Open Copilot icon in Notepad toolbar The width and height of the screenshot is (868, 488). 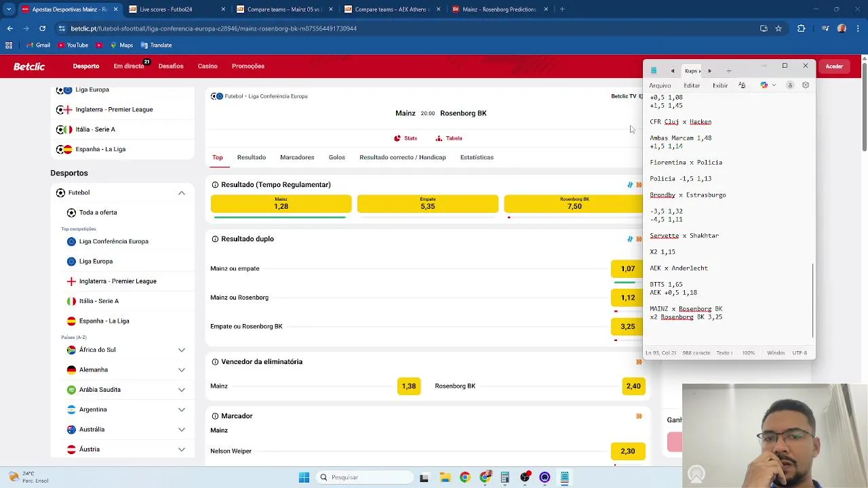[764, 85]
